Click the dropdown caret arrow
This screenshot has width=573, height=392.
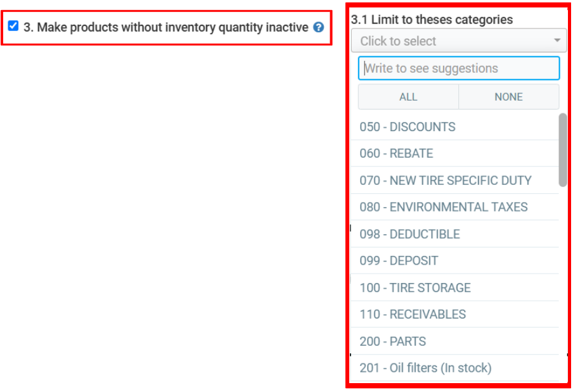(x=557, y=41)
